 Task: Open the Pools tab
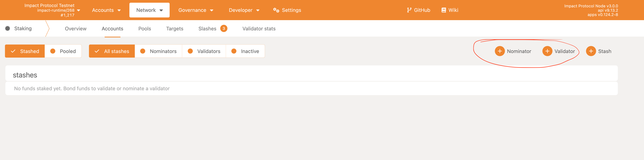click(x=144, y=29)
